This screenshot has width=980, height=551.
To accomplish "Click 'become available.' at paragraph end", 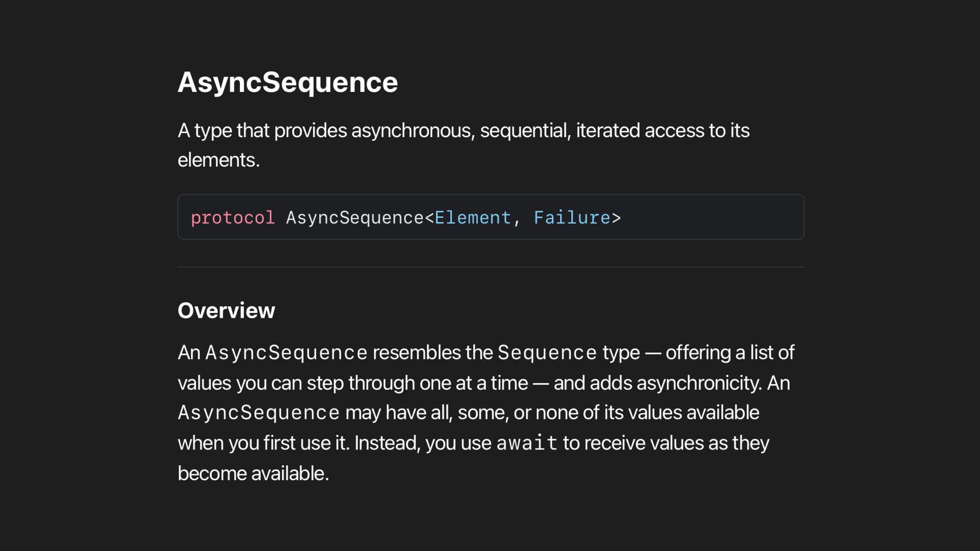I will tap(253, 473).
